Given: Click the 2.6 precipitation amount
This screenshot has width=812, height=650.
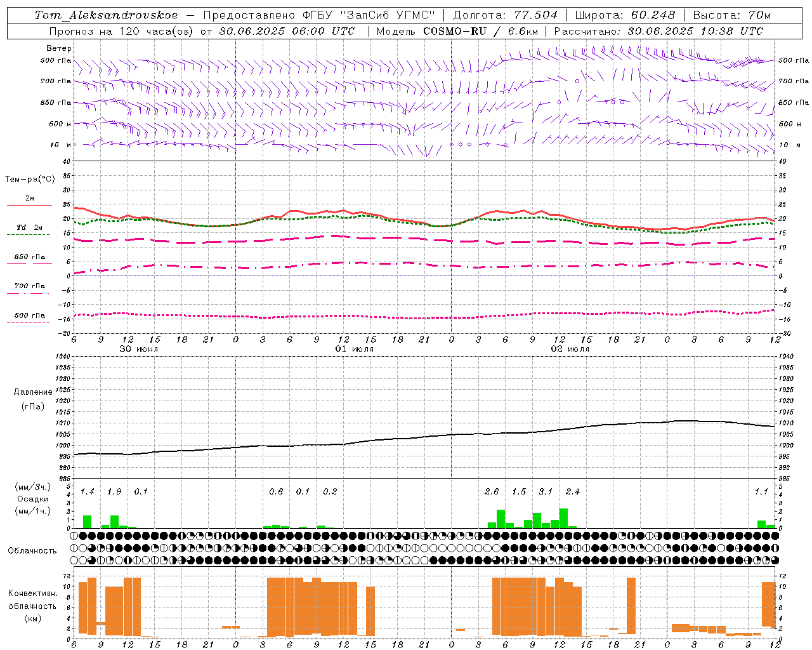Looking at the screenshot, I should [x=492, y=491].
